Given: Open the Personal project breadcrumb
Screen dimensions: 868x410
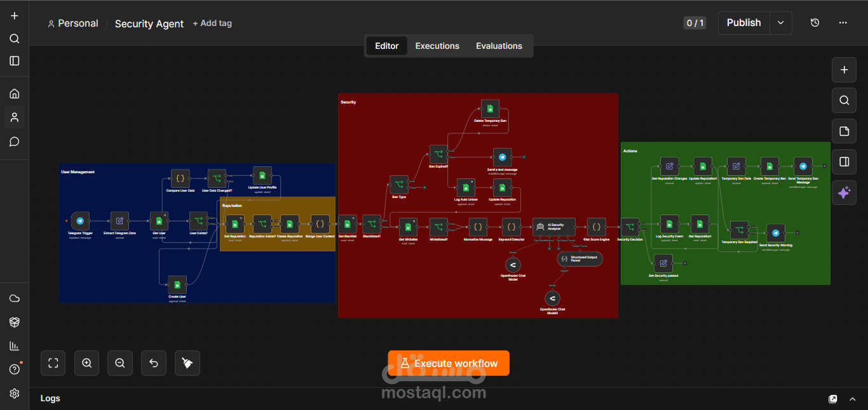Looking at the screenshot, I should (72, 23).
